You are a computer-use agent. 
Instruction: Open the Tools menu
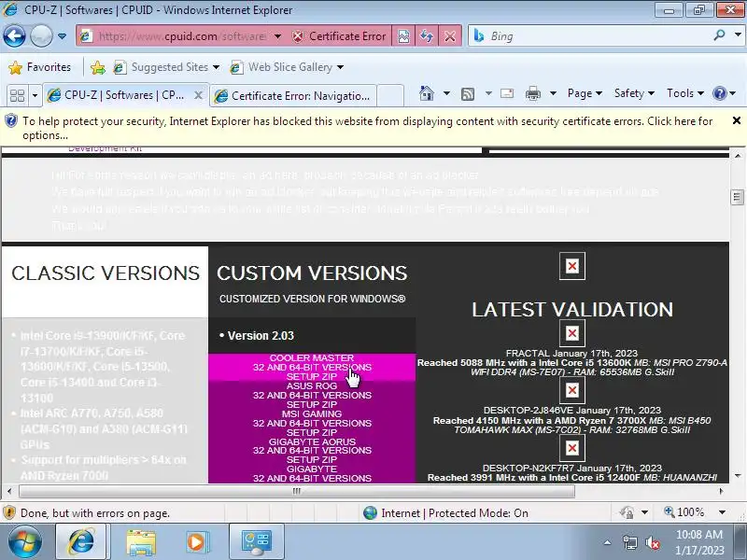[685, 93]
